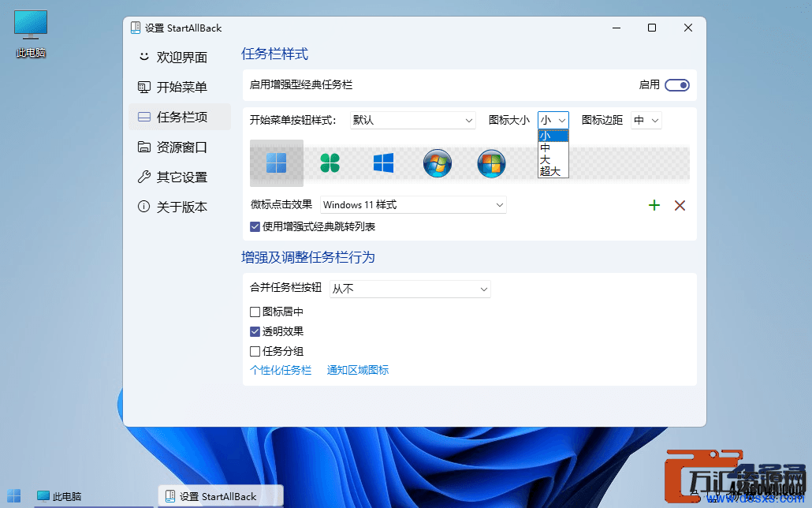The height and width of the screenshot is (508, 812).
Task: Select the 此电脑 desktop icon
Action: click(x=31, y=34)
